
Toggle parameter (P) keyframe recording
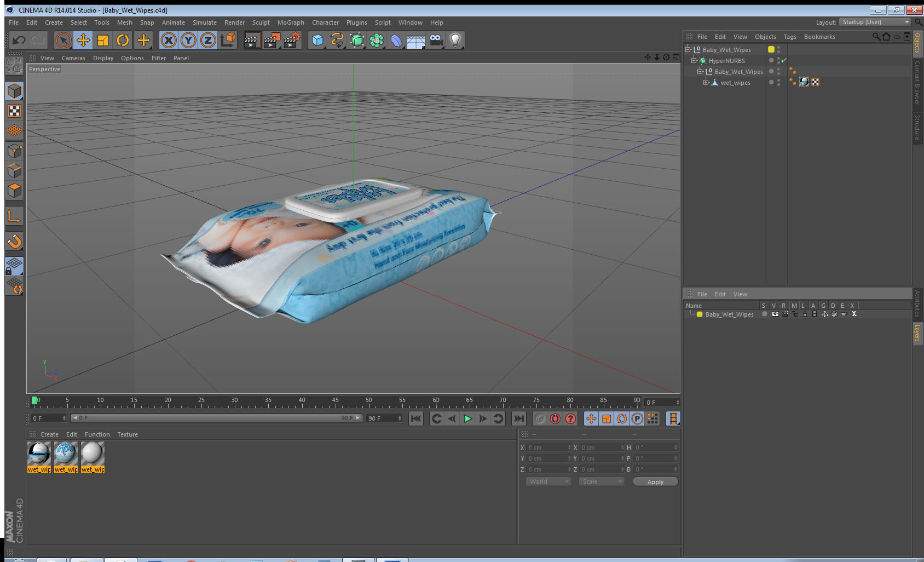pyautogui.click(x=637, y=418)
